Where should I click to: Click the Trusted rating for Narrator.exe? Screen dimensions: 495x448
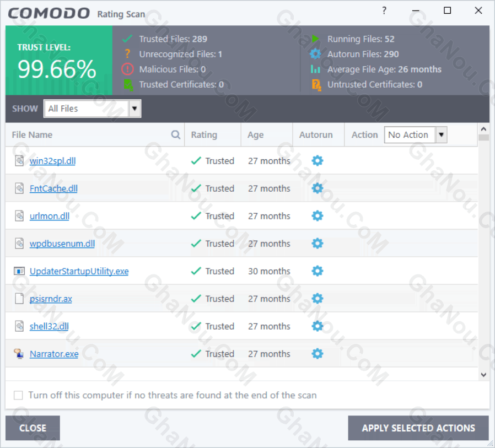[x=212, y=354]
